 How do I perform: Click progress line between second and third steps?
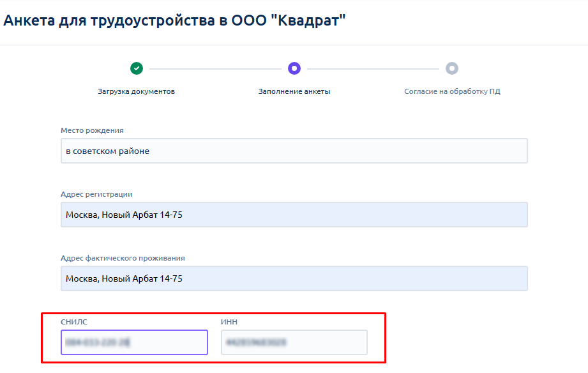click(x=373, y=68)
